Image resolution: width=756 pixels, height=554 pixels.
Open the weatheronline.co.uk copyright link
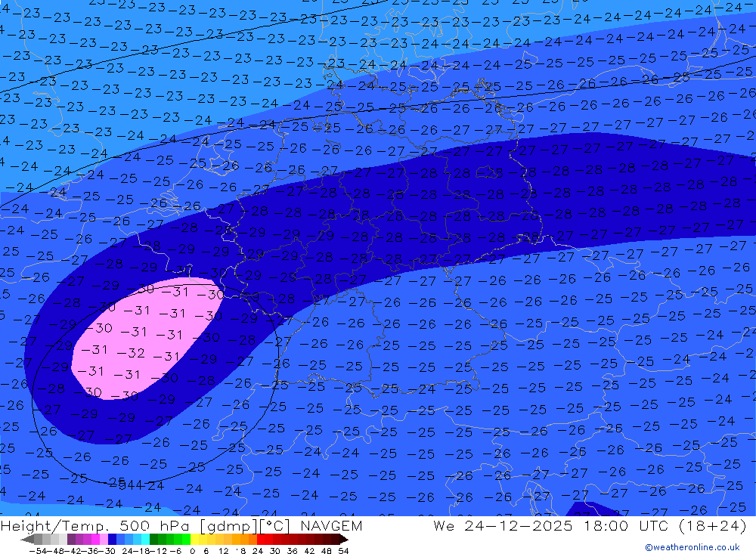click(x=692, y=547)
